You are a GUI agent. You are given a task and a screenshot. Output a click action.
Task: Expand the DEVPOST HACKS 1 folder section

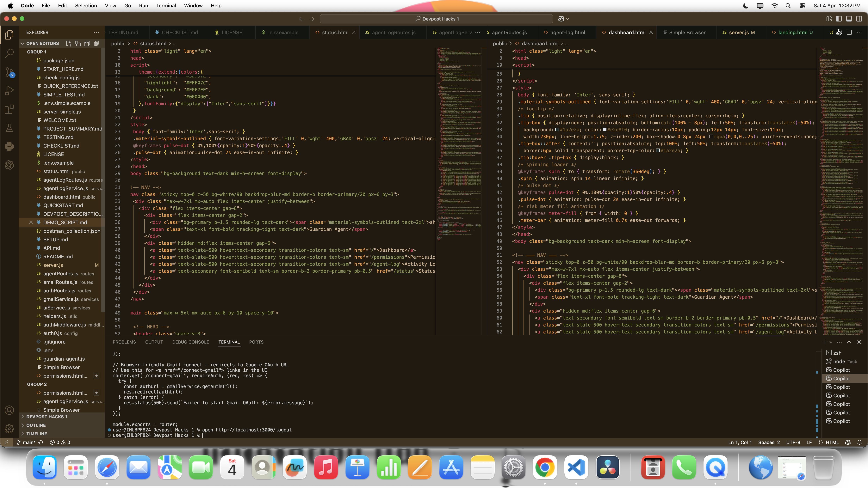tap(46, 417)
